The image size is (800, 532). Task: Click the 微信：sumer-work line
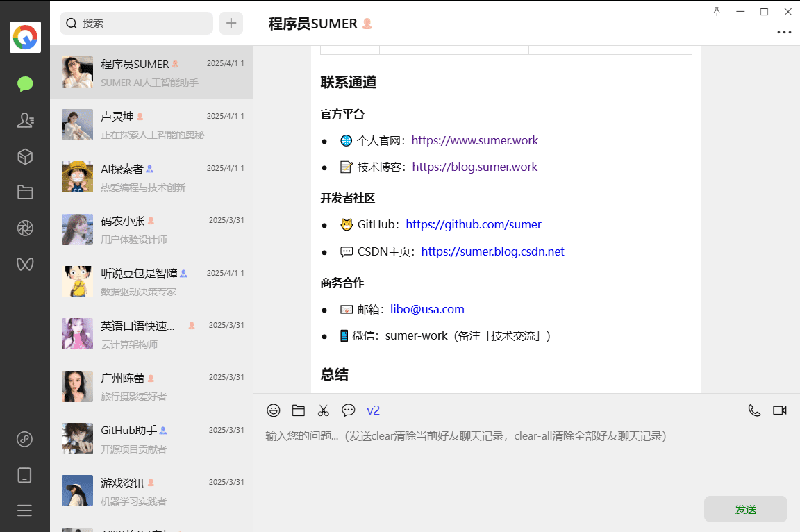445,335
